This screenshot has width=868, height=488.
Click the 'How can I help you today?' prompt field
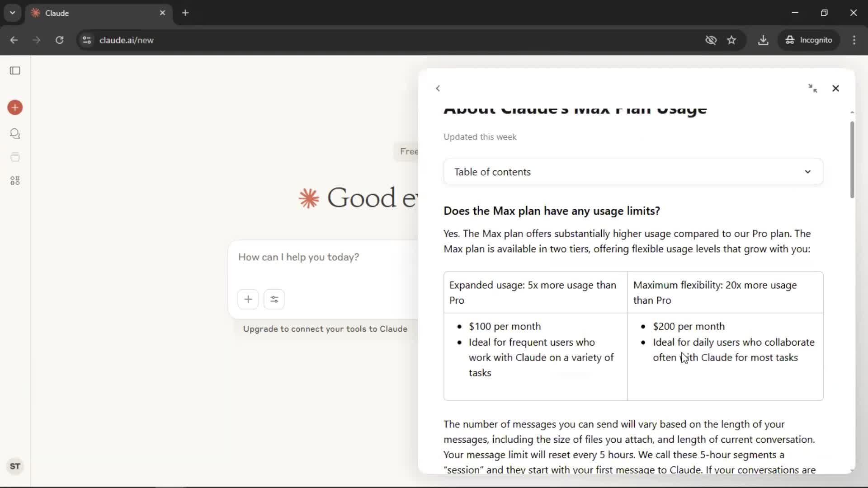[323, 257]
